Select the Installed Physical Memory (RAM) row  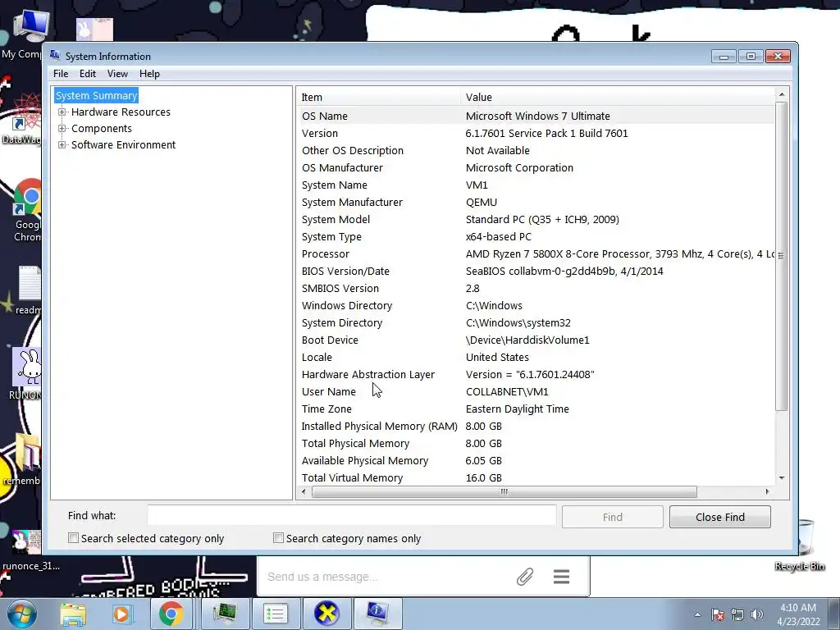[x=536, y=426]
